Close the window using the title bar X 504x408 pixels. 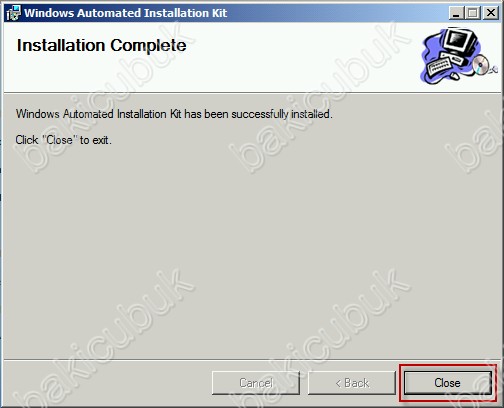point(491,13)
